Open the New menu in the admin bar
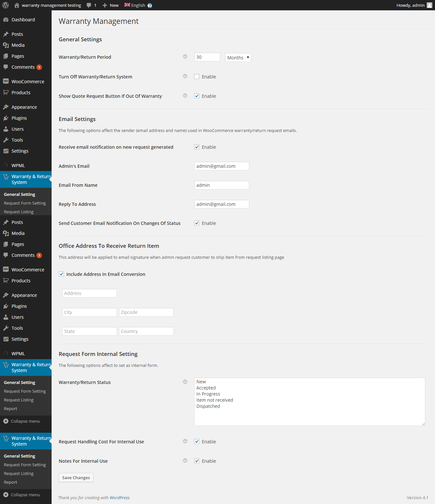 (111, 5)
